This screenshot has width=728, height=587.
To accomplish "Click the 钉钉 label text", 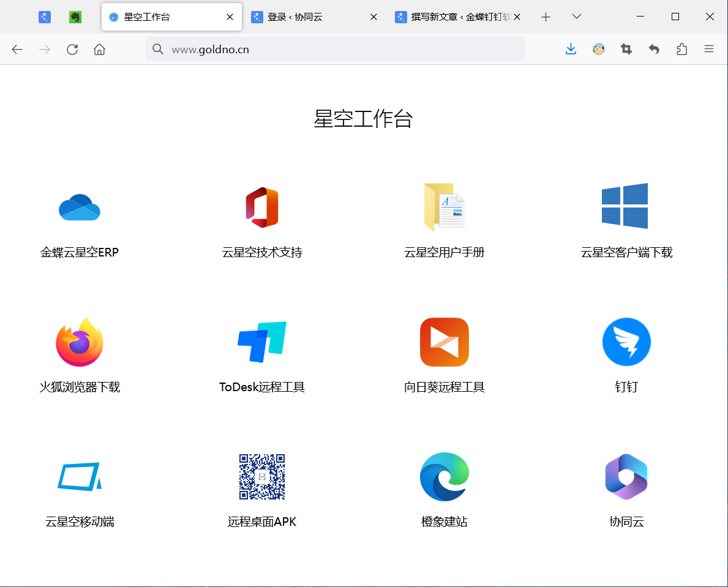I will tap(626, 387).
